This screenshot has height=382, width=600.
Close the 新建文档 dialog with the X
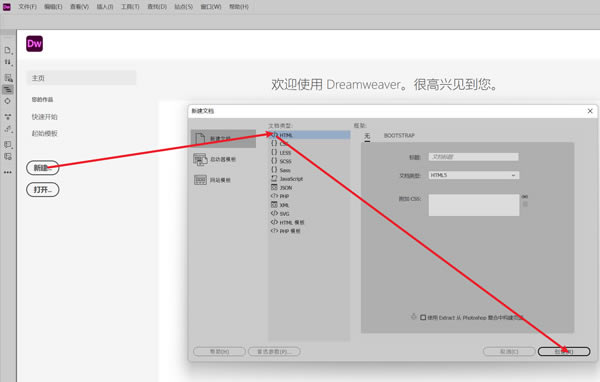click(590, 111)
